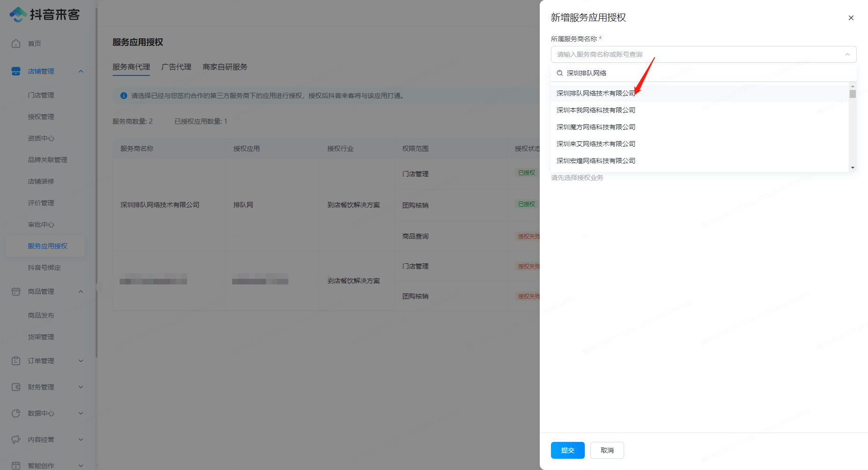Click the 数据中心 pie chart icon
Screen dimensions: 868x470
16,413
